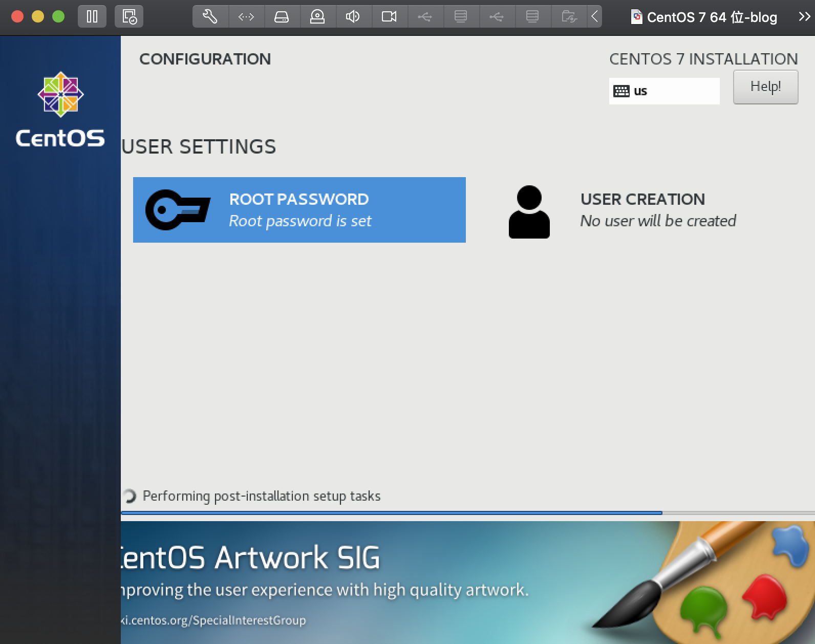Click the Help! button
815x644 pixels.
coord(765,87)
